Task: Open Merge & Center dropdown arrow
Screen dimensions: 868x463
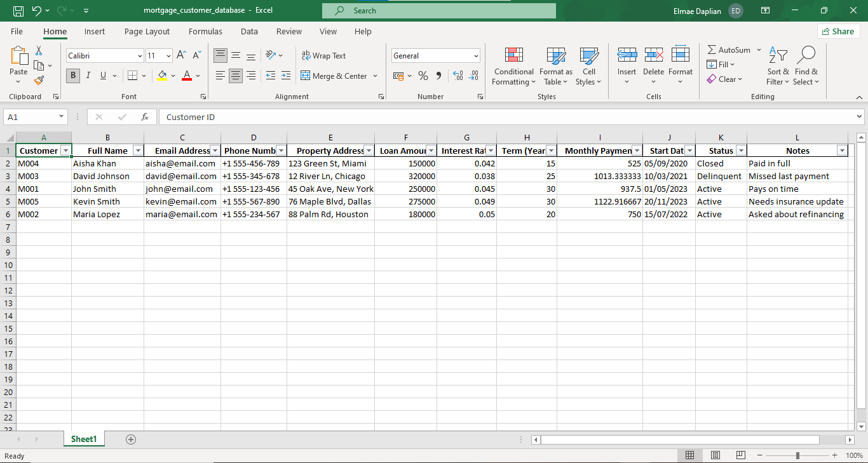Action: point(375,76)
